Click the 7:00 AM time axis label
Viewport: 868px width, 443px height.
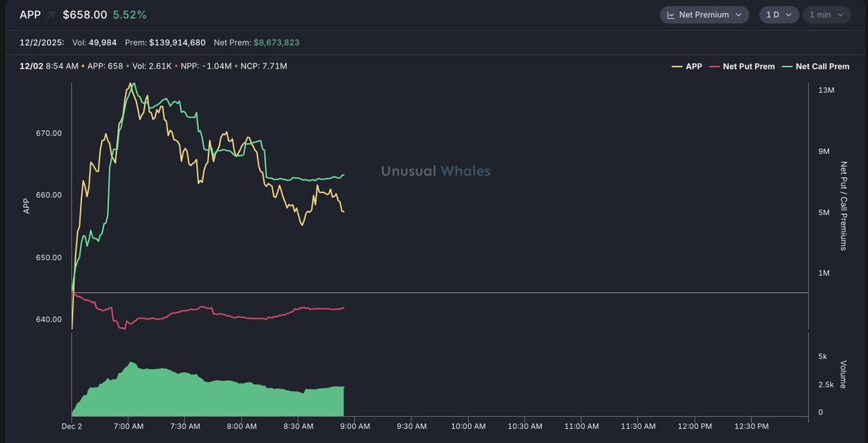coord(128,425)
